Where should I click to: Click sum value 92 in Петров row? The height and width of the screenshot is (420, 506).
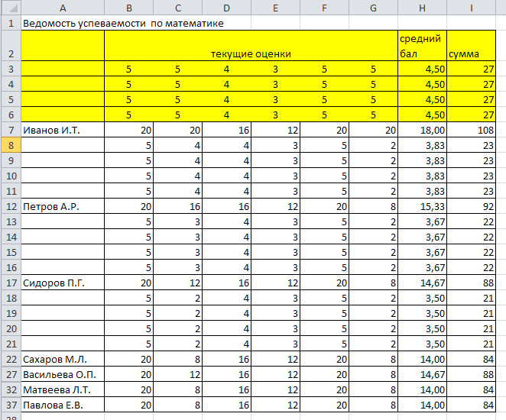coord(472,206)
